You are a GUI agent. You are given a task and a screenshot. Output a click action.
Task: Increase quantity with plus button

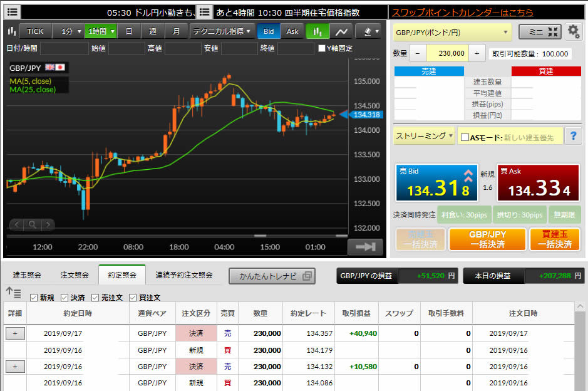click(x=477, y=54)
